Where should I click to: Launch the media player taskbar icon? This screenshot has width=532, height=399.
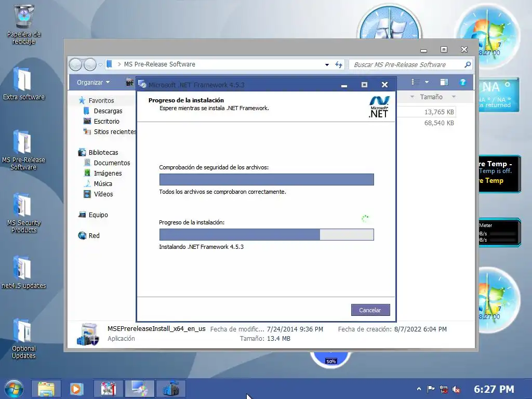click(x=77, y=389)
